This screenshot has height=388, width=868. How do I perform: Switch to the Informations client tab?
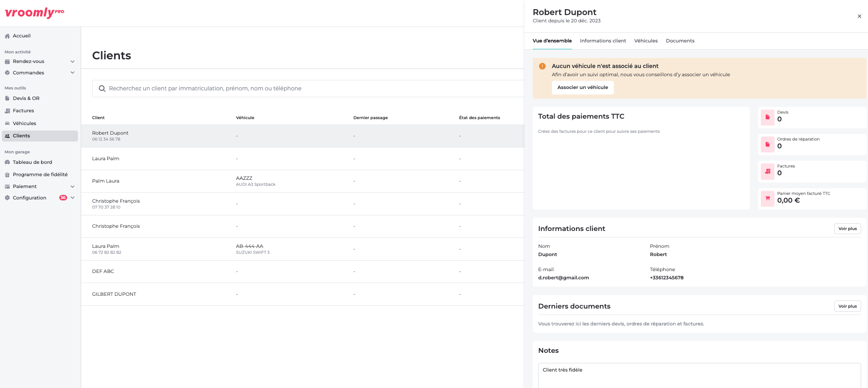603,41
